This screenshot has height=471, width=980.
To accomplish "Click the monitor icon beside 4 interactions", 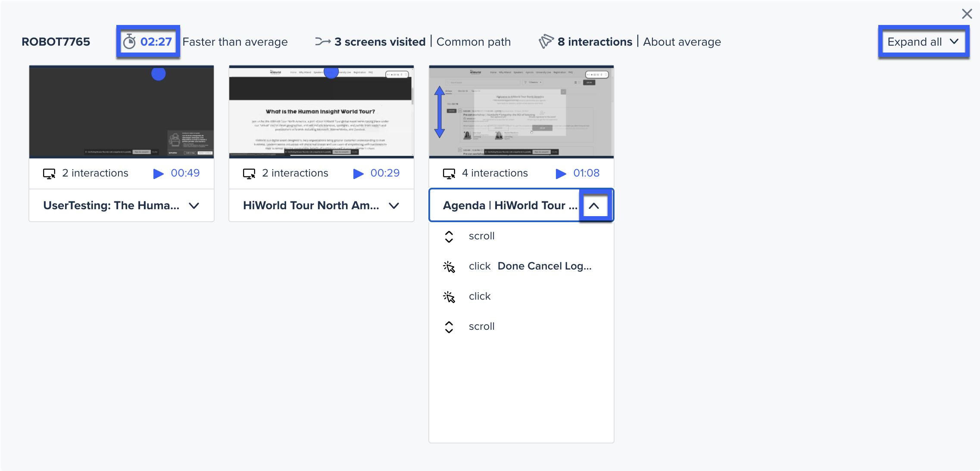I will [449, 174].
